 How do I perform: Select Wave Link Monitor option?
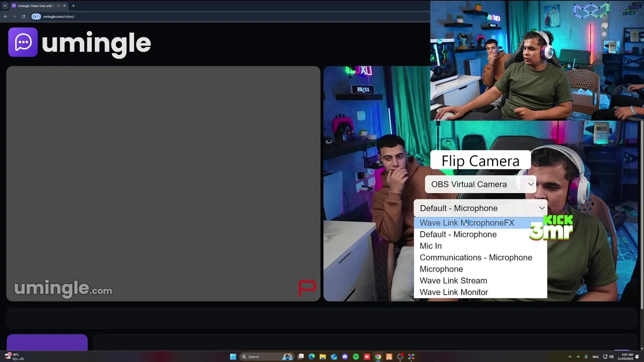click(x=480, y=292)
